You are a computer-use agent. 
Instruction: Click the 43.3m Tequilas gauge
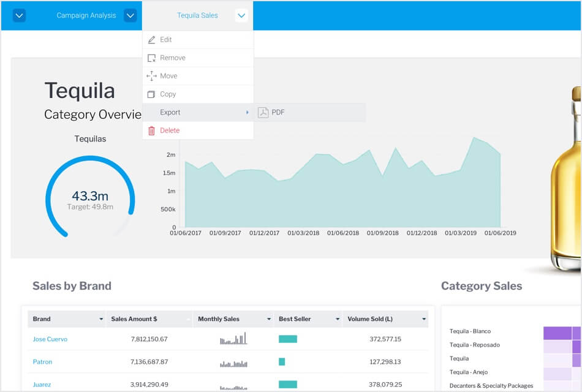90,197
